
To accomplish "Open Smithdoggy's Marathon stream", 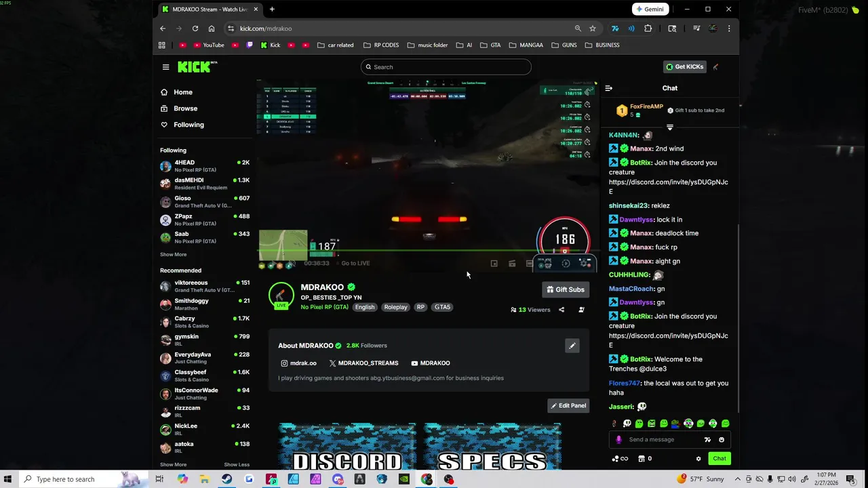I will 205,304.
